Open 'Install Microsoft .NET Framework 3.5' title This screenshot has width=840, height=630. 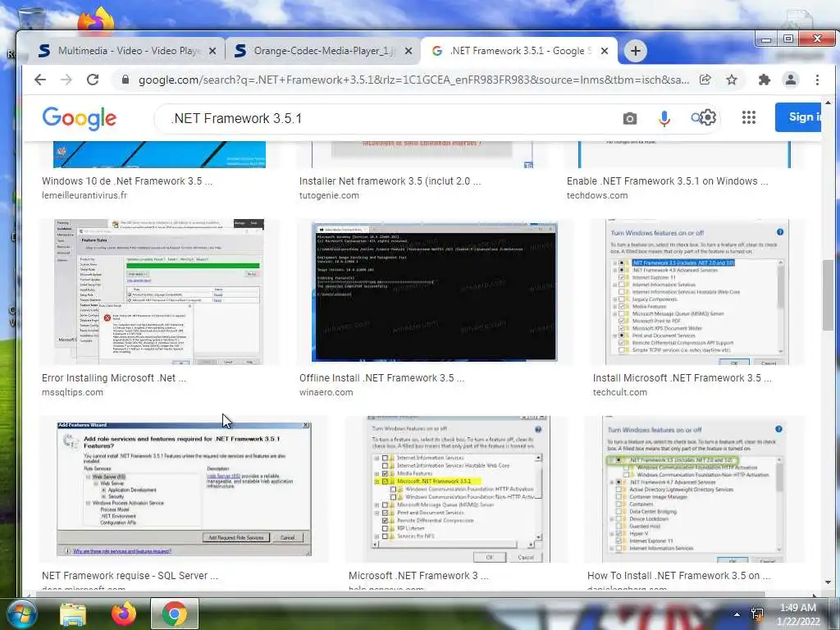pos(682,377)
